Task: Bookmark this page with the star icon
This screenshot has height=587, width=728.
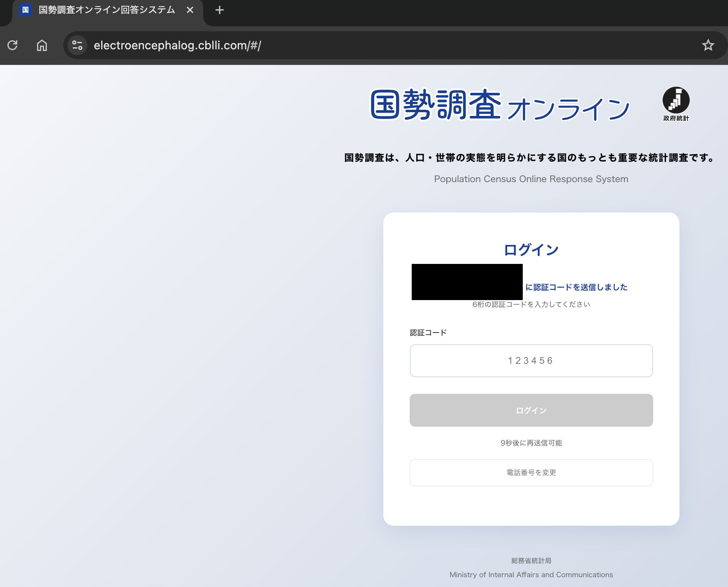Action: [708, 45]
